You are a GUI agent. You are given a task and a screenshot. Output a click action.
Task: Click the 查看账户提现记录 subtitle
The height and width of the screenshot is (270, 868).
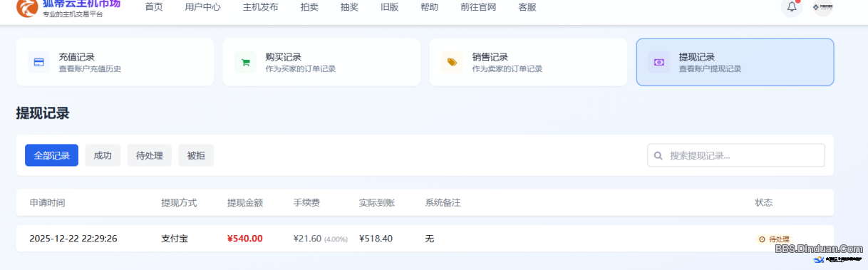click(x=710, y=69)
